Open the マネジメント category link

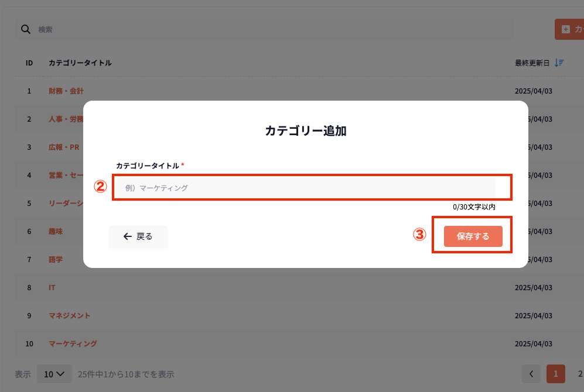point(70,315)
